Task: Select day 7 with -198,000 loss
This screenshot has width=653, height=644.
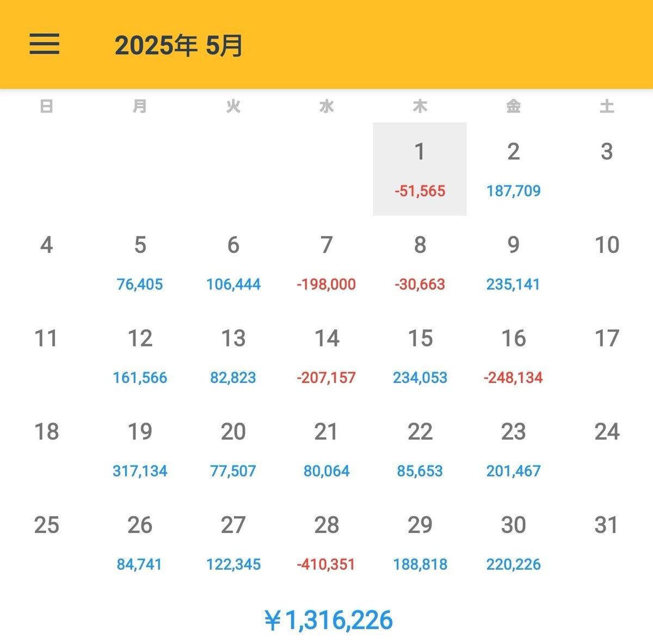Action: point(326,263)
